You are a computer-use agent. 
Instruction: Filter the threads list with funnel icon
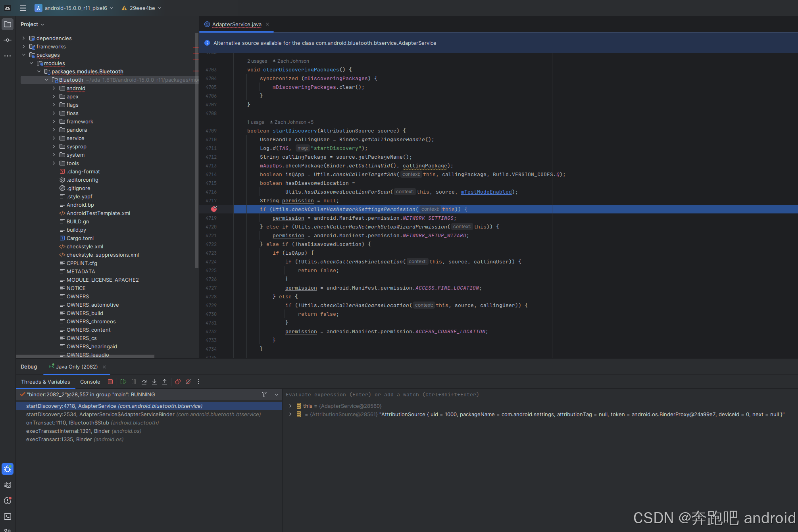264,394
